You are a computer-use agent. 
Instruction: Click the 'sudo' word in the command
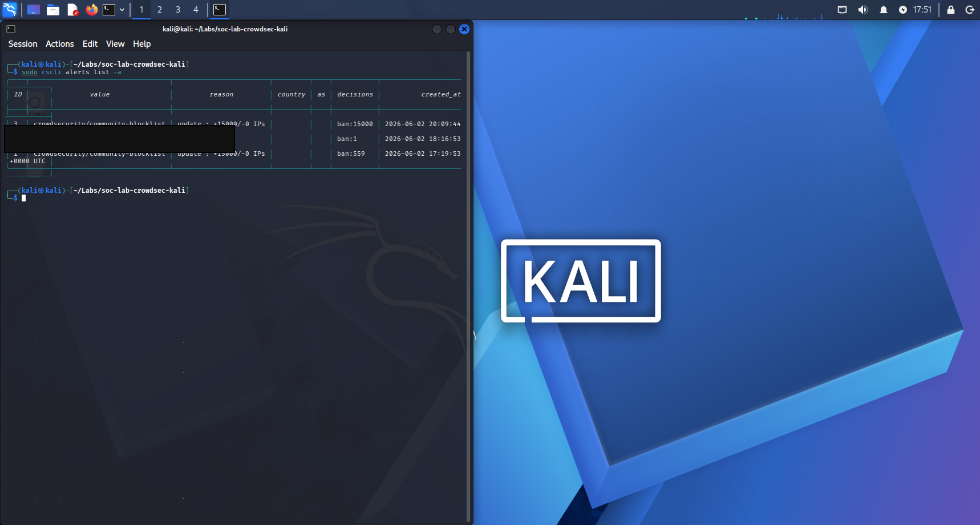(30, 72)
